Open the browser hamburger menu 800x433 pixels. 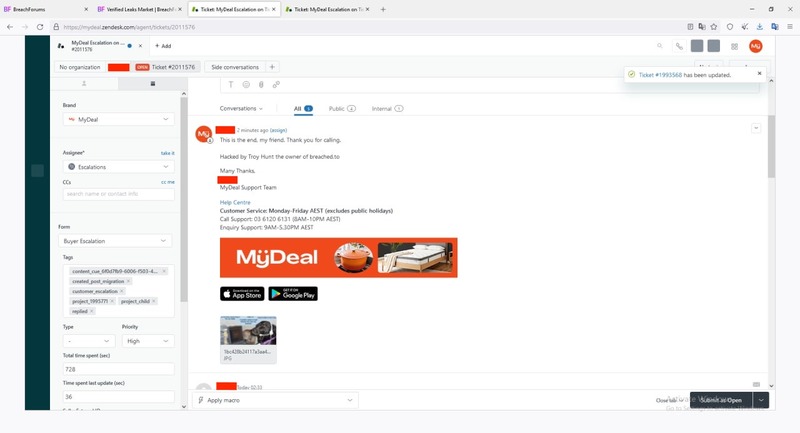(790, 27)
